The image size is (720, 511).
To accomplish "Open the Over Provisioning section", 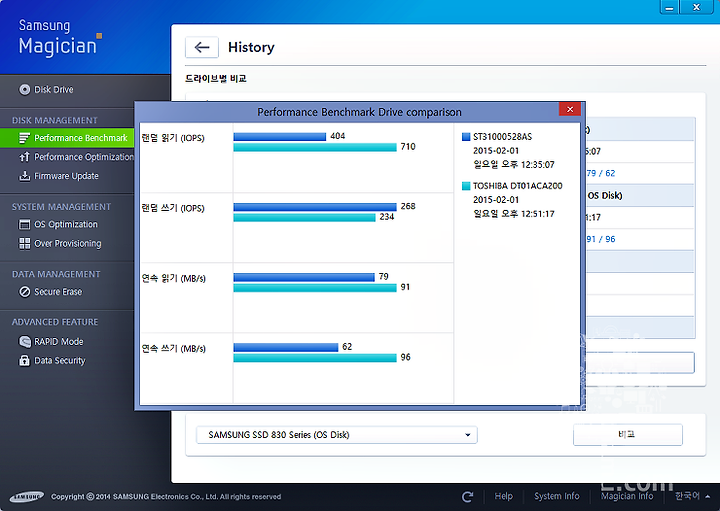I will [x=68, y=243].
